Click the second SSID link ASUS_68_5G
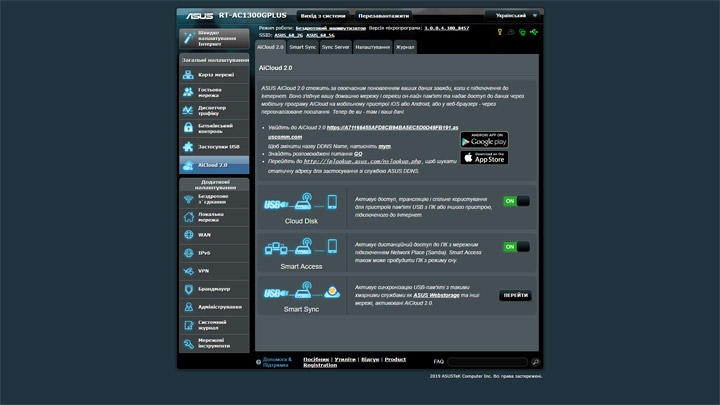Viewport: 720px width, 405px height. click(x=320, y=35)
